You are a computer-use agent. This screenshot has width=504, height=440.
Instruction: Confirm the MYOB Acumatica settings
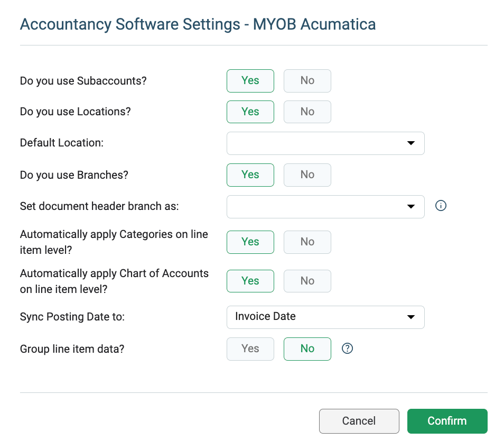447,421
